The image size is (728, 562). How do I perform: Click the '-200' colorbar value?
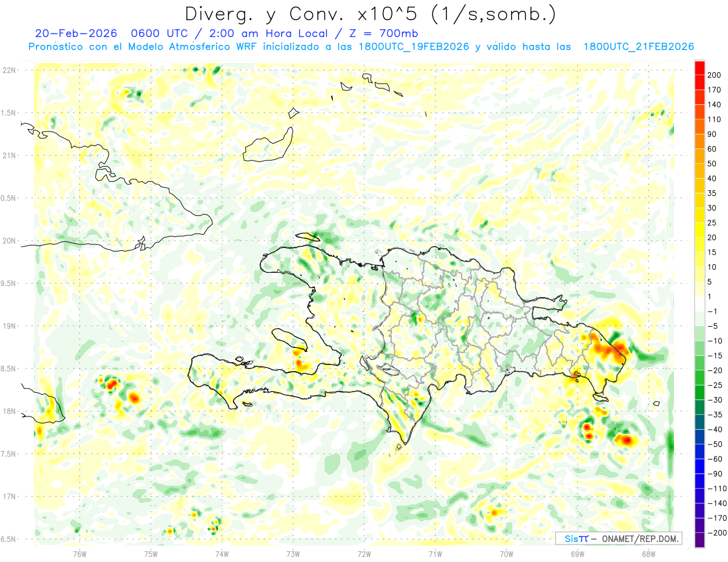717,533
